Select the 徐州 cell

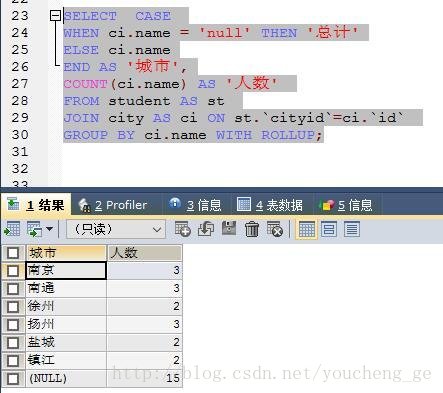[66, 306]
